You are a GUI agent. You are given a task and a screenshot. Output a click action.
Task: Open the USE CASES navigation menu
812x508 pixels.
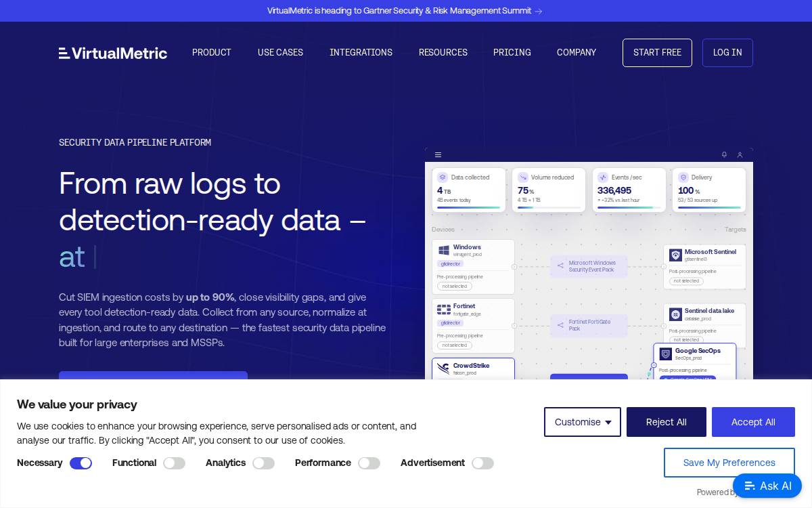(280, 53)
